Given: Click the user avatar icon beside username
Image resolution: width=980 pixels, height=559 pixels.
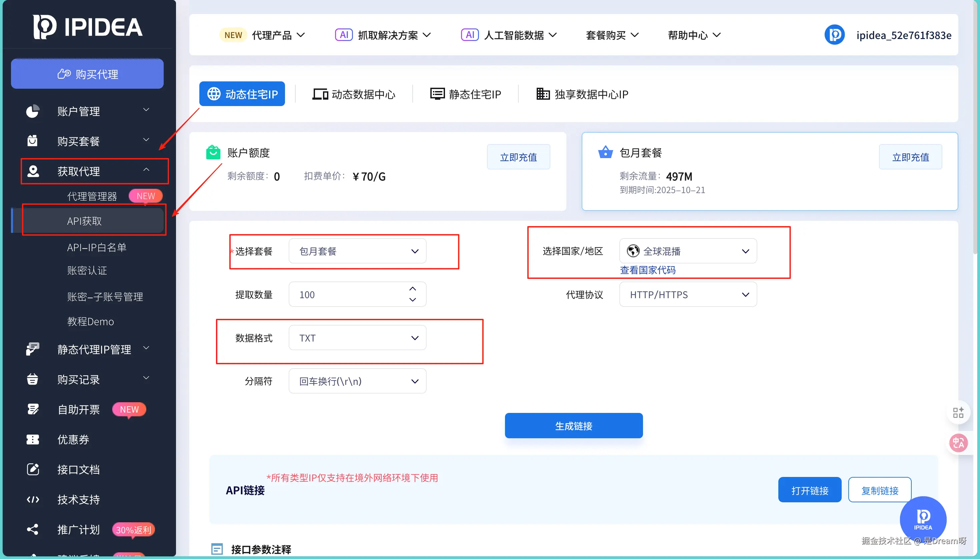Looking at the screenshot, I should [834, 35].
